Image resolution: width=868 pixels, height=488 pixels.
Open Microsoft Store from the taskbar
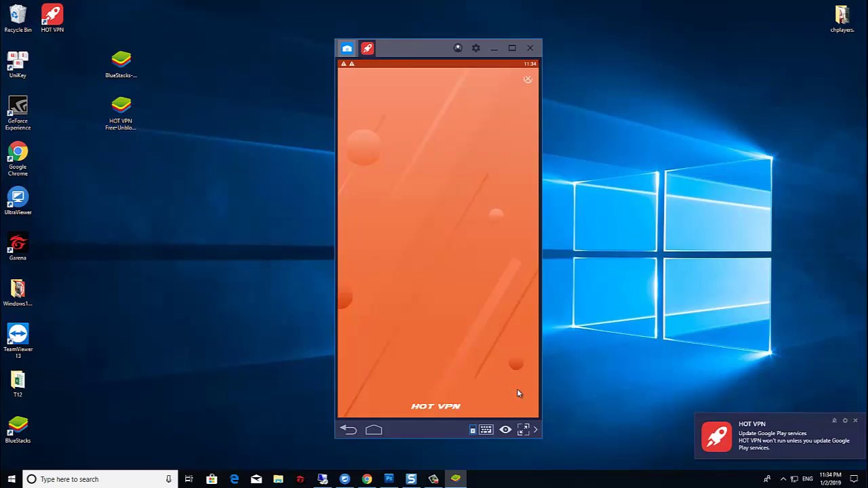[x=212, y=479]
